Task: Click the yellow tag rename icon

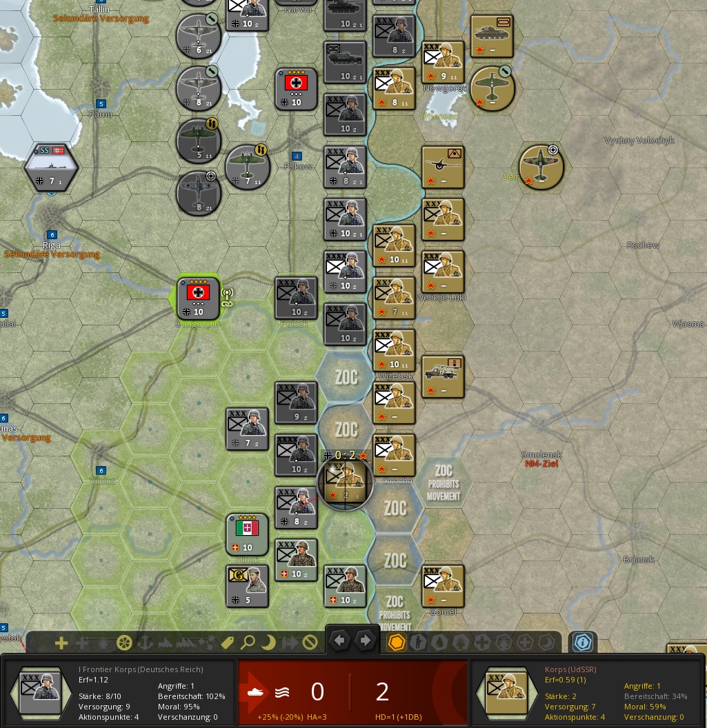Action: pos(228,643)
